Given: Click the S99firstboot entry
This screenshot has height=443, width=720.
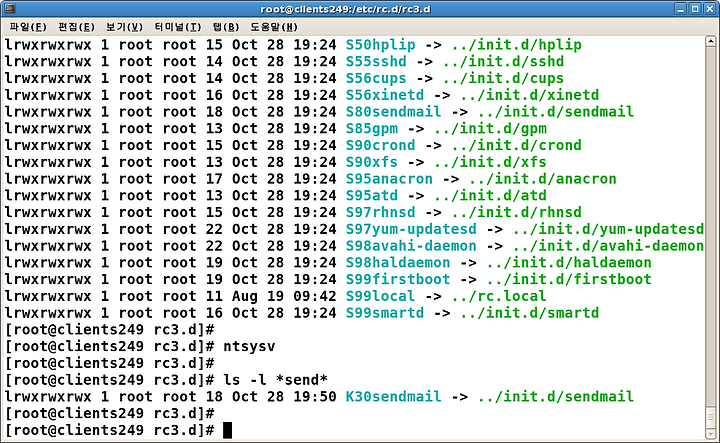Looking at the screenshot, I should [x=398, y=280].
